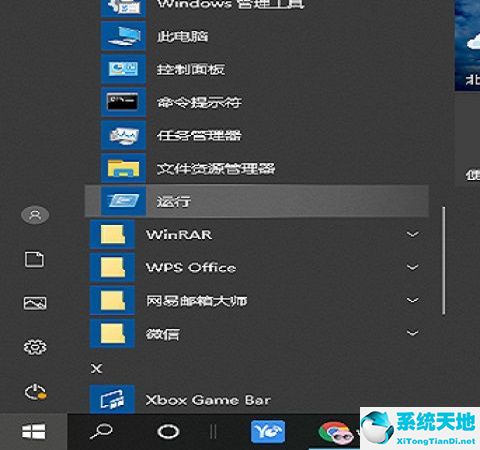Click the 网易邮箱大师 folder icon

(112, 300)
